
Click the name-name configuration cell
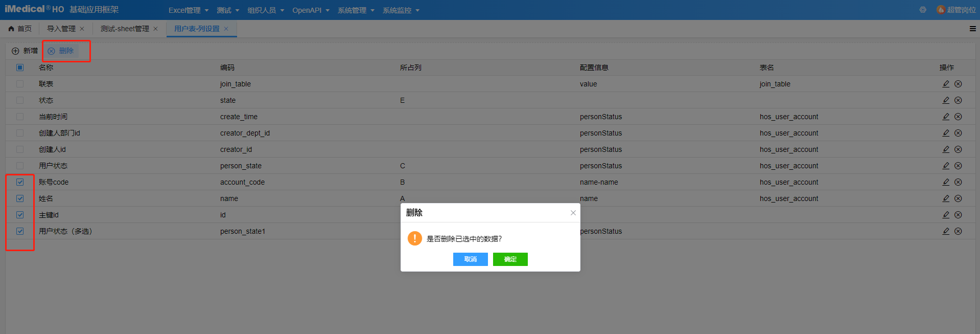(x=599, y=182)
